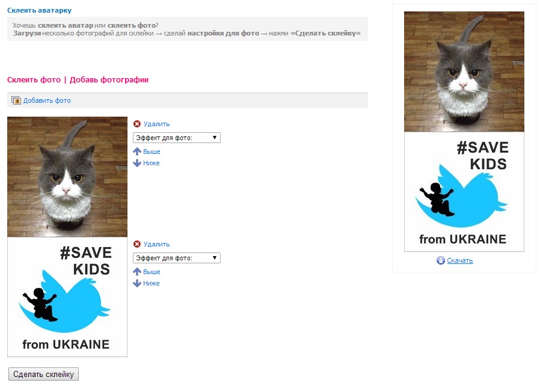Image resolution: width=543 pixels, height=392 pixels.
Task: Click the up arrow icon for the cat photo
Action: [137, 152]
